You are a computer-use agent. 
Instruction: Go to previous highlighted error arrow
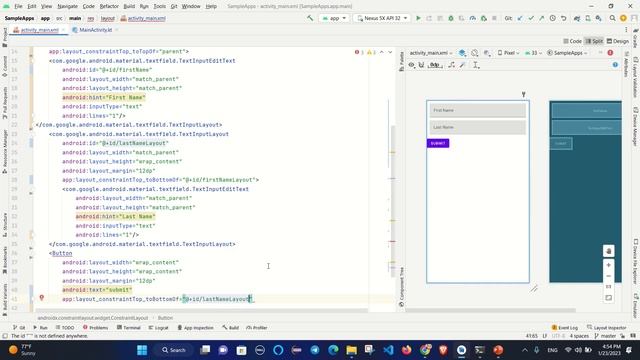tap(382, 52)
